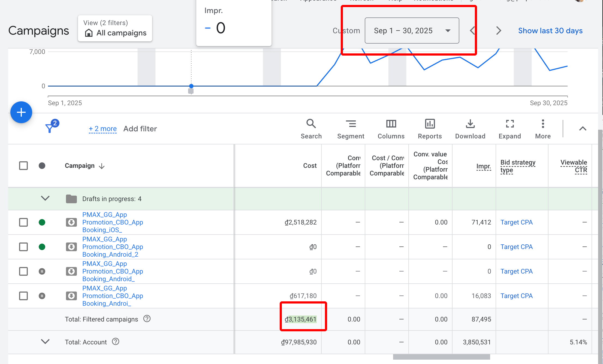Tick the select-all campaigns checkbox
The image size is (603, 364).
[23, 166]
